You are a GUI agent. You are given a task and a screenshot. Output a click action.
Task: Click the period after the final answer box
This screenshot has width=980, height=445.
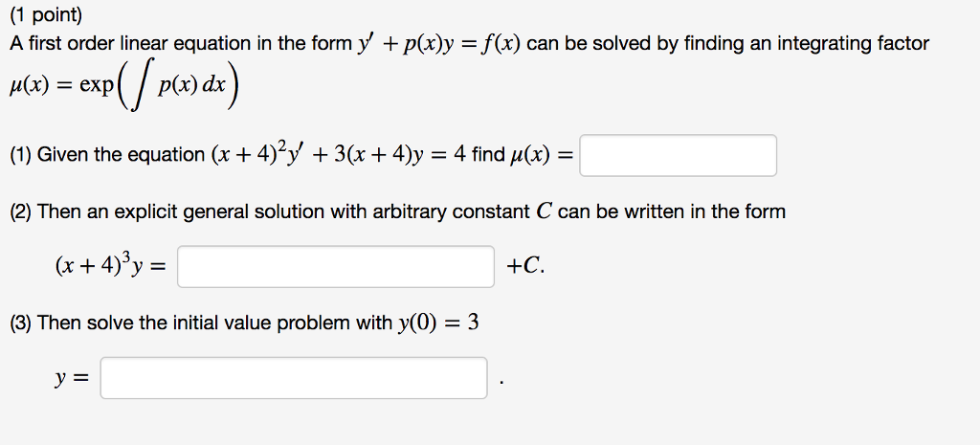(x=501, y=383)
